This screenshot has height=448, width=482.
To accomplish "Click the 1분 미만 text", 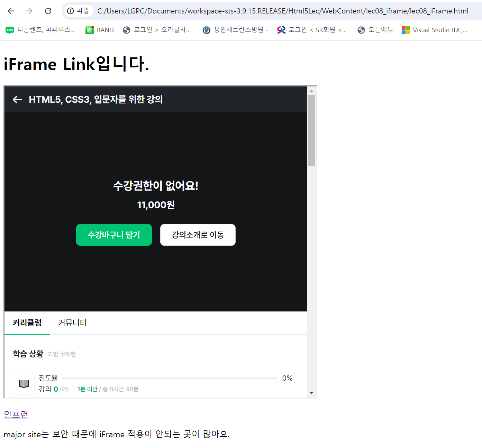I will pyautogui.click(x=88, y=389).
